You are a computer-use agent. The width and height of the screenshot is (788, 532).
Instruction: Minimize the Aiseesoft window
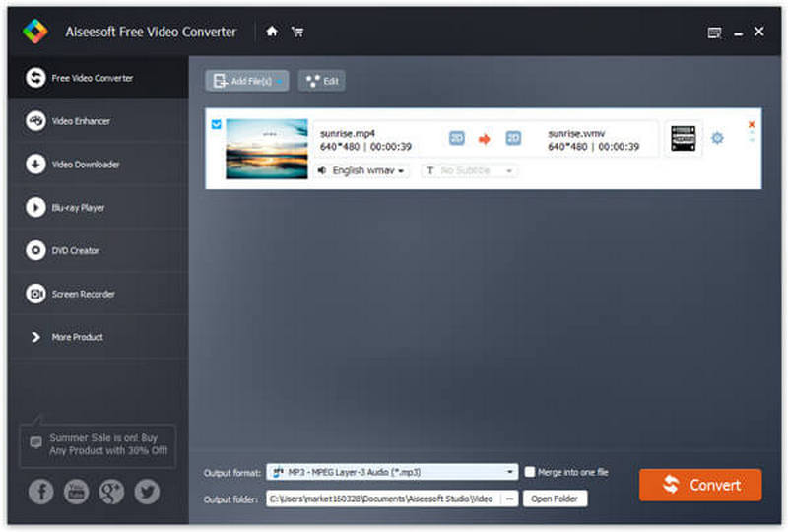(738, 33)
